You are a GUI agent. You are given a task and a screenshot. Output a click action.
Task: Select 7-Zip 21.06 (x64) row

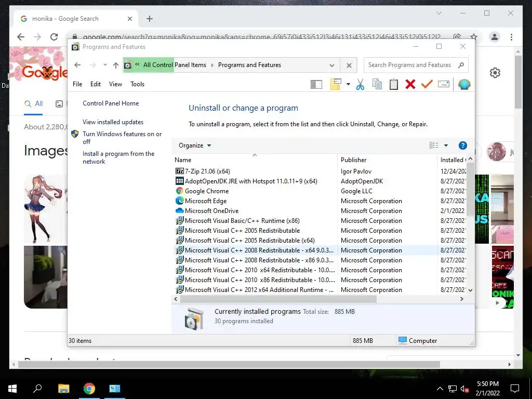pos(321,171)
